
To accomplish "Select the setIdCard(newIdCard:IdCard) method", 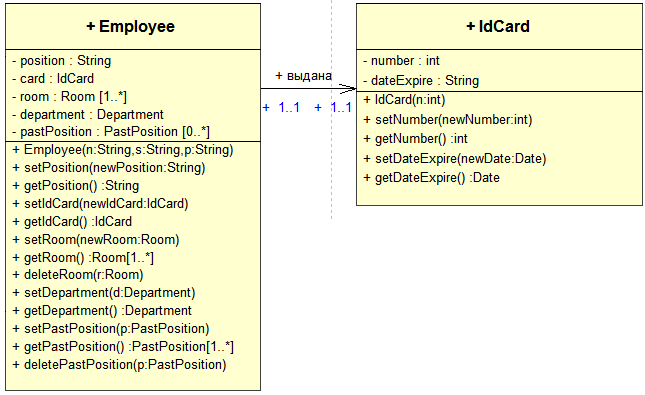I will point(100,204).
